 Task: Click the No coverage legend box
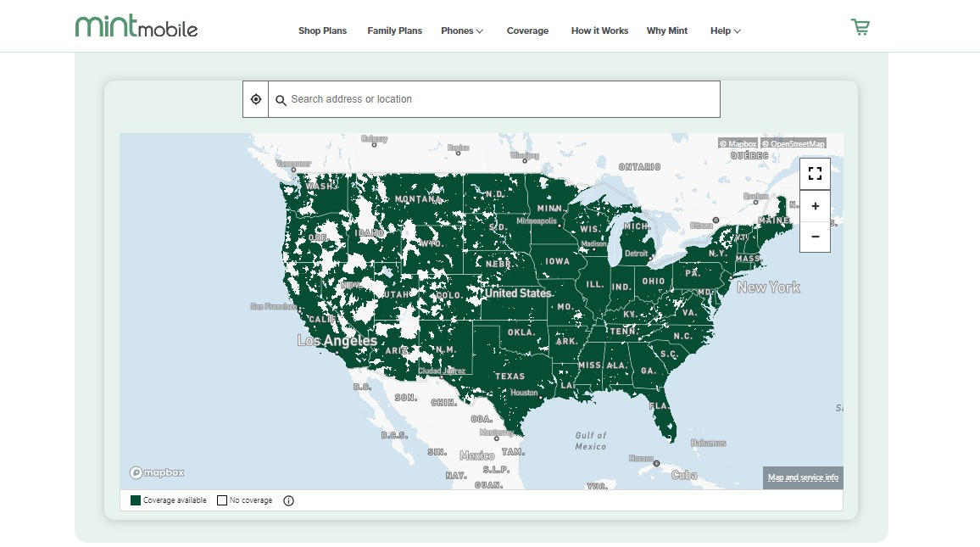tap(222, 500)
